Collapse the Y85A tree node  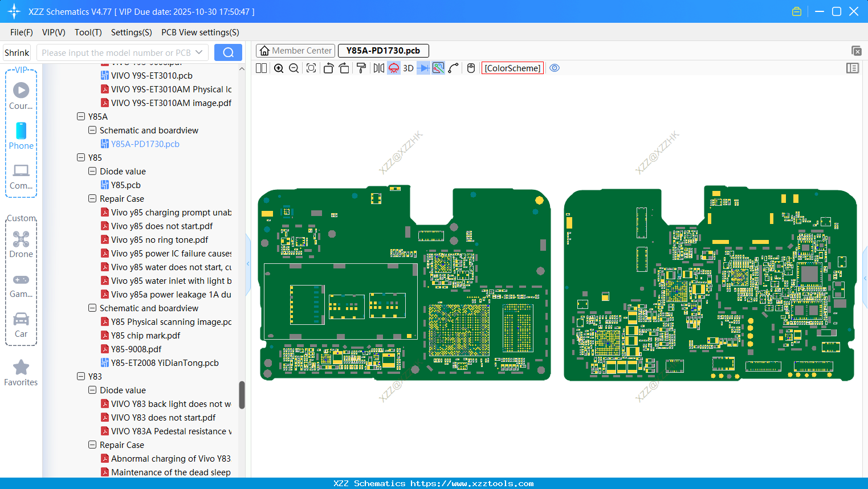click(x=81, y=117)
